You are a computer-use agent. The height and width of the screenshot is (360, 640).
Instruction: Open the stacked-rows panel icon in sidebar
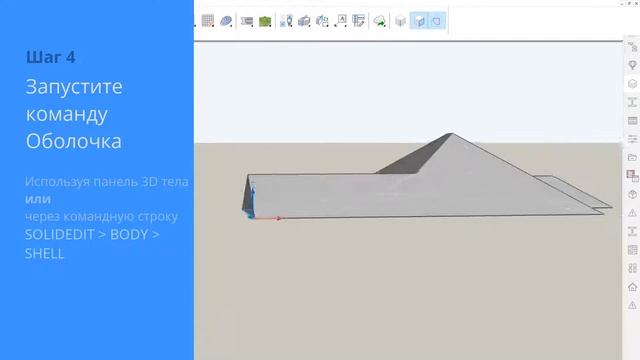coord(632,121)
